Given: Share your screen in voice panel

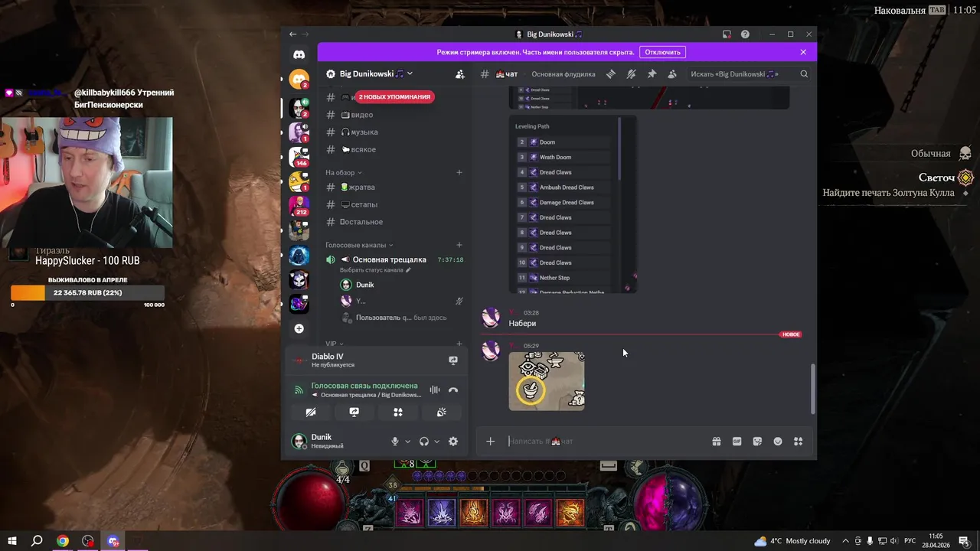Looking at the screenshot, I should [x=354, y=412].
